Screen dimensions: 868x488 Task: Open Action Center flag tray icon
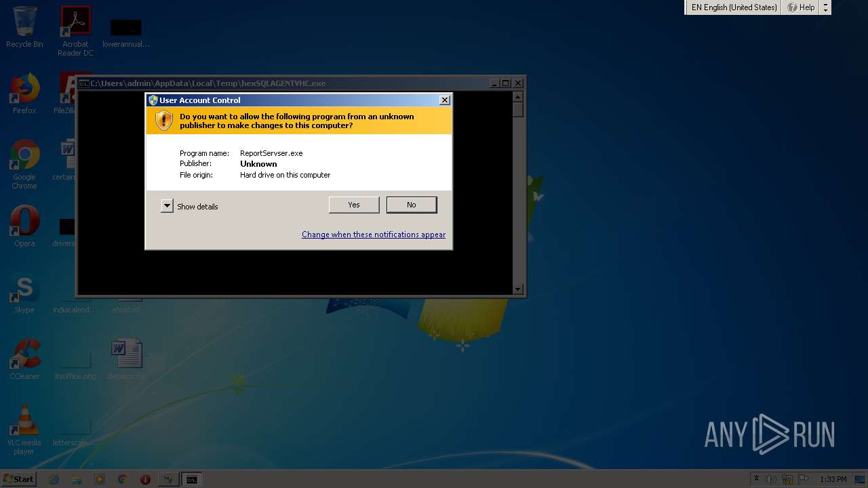804,479
